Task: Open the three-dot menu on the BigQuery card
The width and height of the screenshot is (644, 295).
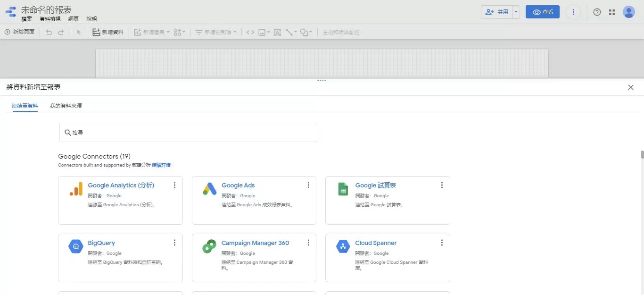Action: (x=174, y=243)
